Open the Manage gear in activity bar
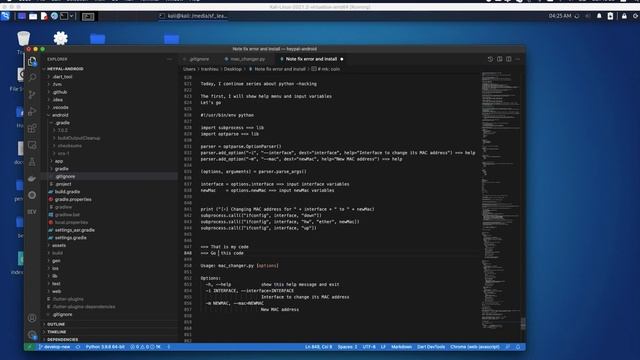The height and width of the screenshot is (360, 640). click(32, 335)
